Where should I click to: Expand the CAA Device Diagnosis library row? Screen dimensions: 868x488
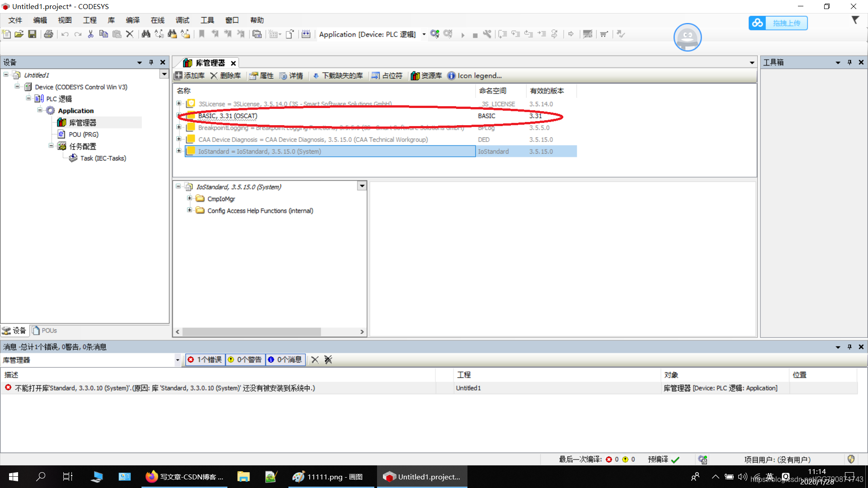179,139
